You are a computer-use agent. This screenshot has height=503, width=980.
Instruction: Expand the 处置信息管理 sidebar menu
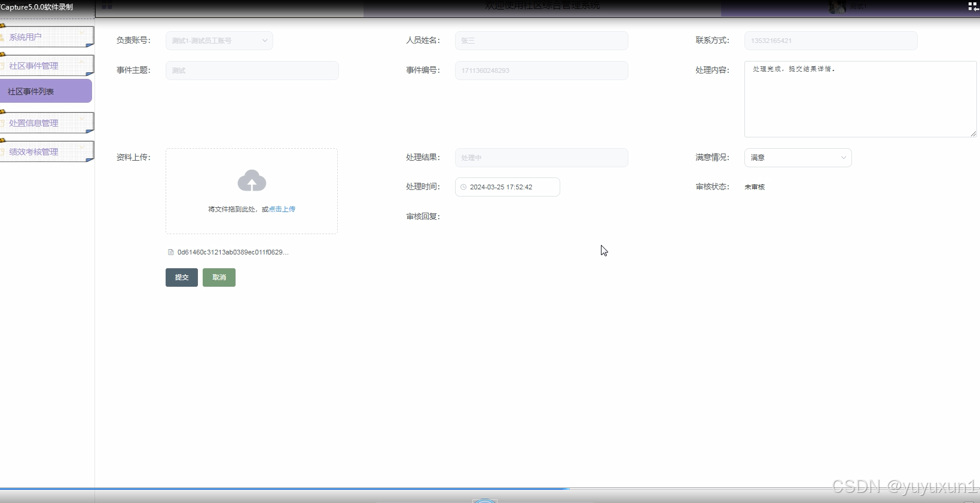pyautogui.click(x=46, y=123)
